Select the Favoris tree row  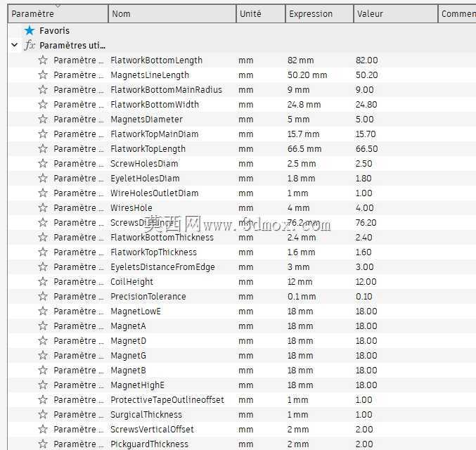[243, 30]
